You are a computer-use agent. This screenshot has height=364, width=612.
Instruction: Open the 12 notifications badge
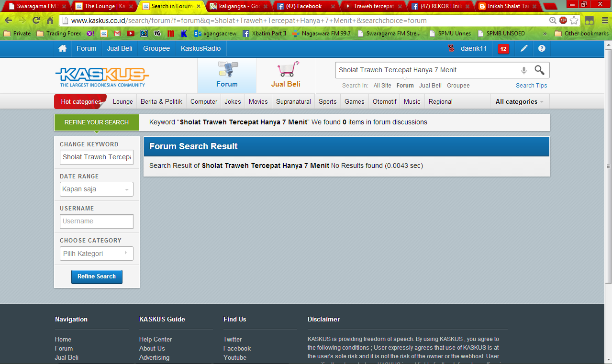point(503,49)
